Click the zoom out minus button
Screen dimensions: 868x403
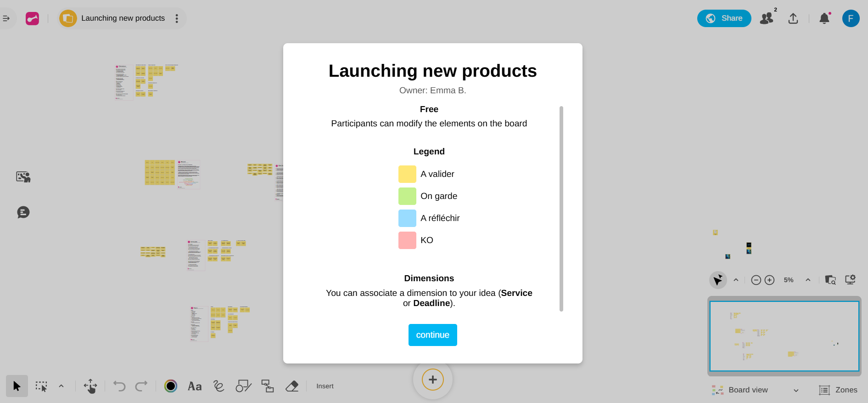tap(756, 280)
